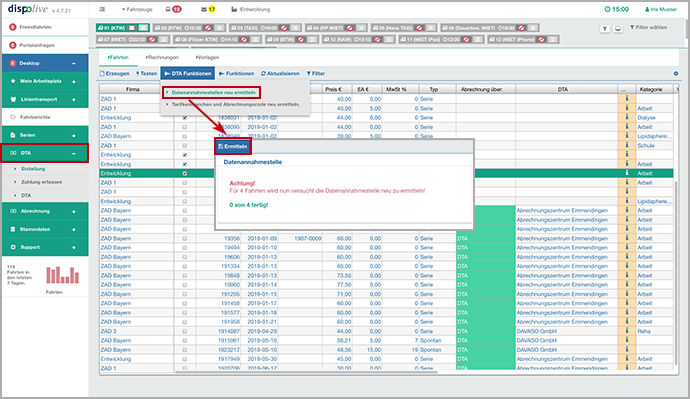Choose Datenannahmestellen neu ermitteln menu entry
This screenshot has height=399, width=690.
coord(212,92)
